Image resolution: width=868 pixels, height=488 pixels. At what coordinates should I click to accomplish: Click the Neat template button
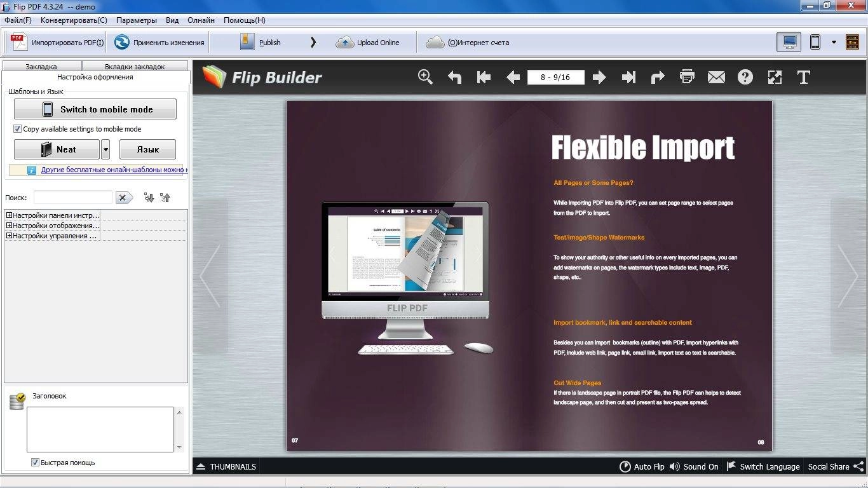(57, 149)
